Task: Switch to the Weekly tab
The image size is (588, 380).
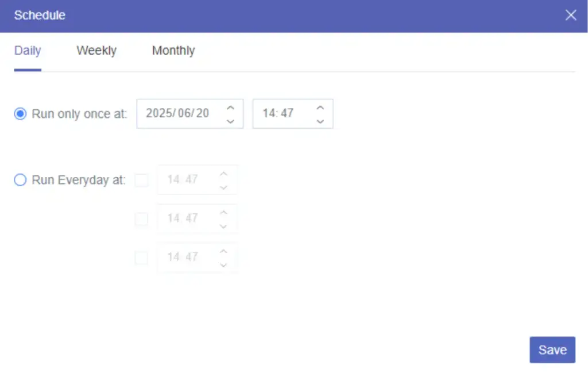Action: pyautogui.click(x=96, y=51)
